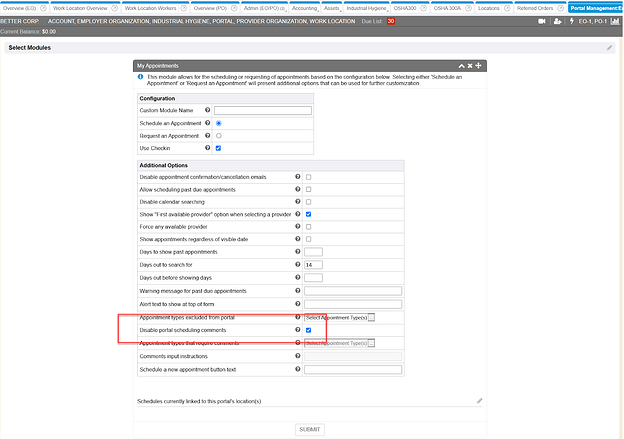Enable Force any available provider

point(309,227)
